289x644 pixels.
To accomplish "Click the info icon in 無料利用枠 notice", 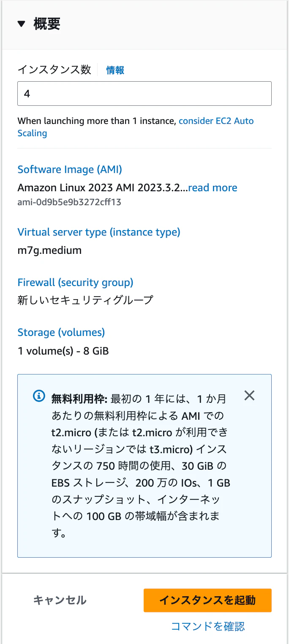I will (39, 396).
